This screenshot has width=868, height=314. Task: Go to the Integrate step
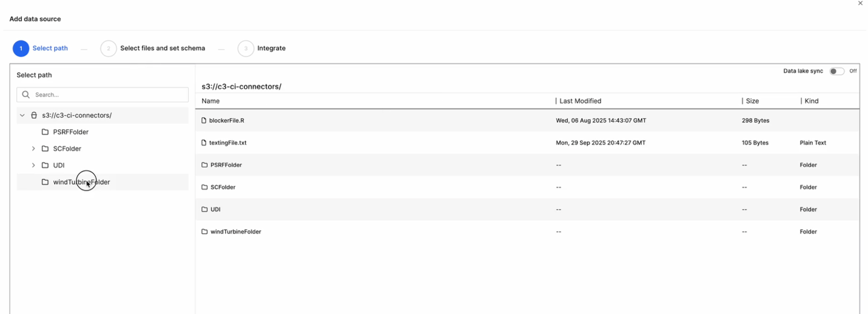point(271,48)
